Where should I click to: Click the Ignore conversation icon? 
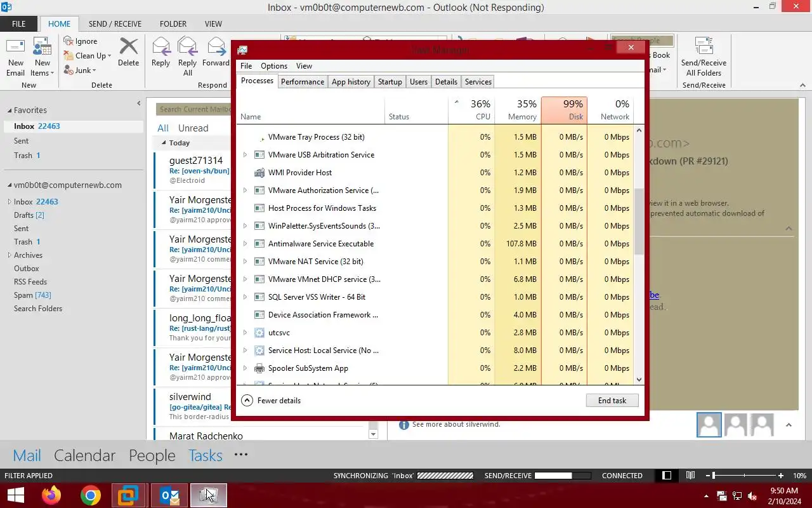point(69,41)
